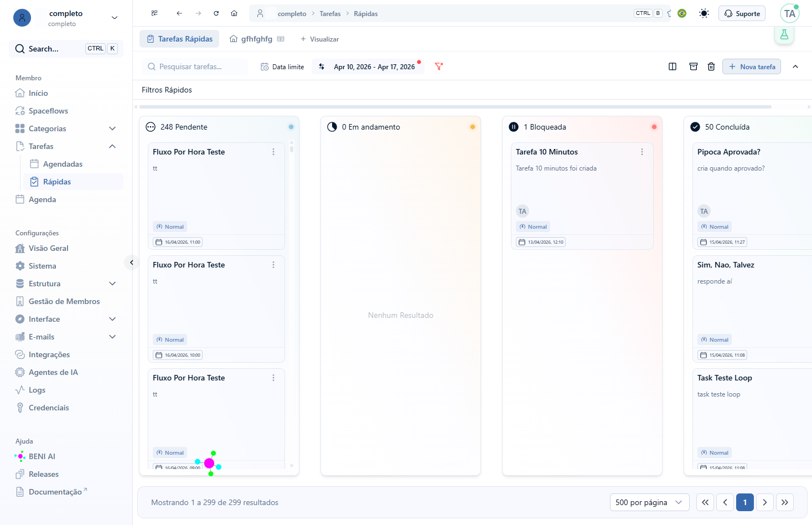Expand the Categorias submenu
This screenshot has width=812, height=525.
pos(112,128)
